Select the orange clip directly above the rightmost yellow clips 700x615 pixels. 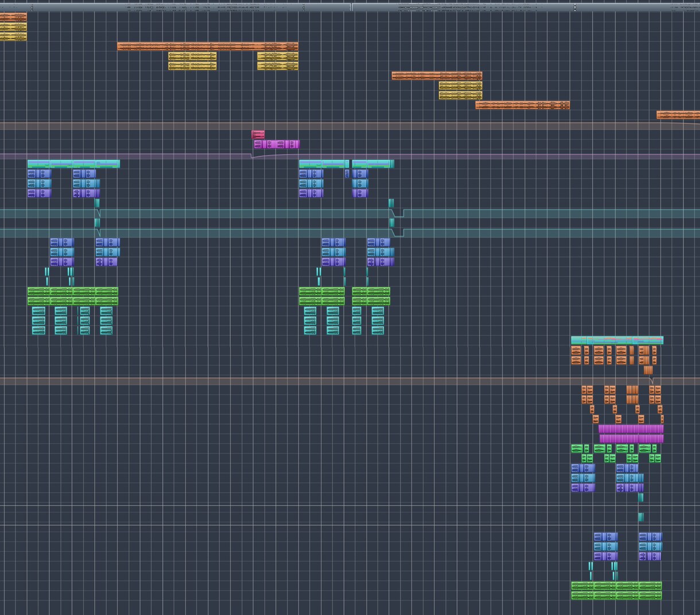(x=437, y=76)
